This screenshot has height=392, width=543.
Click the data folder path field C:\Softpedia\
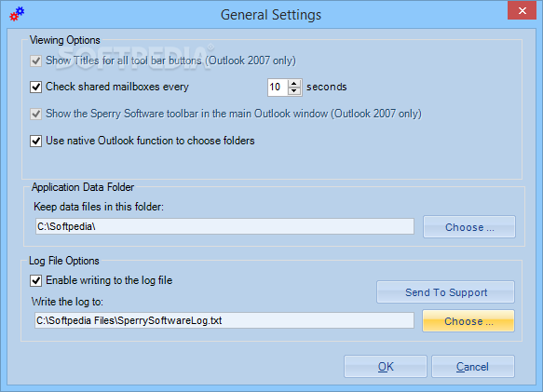(x=224, y=226)
